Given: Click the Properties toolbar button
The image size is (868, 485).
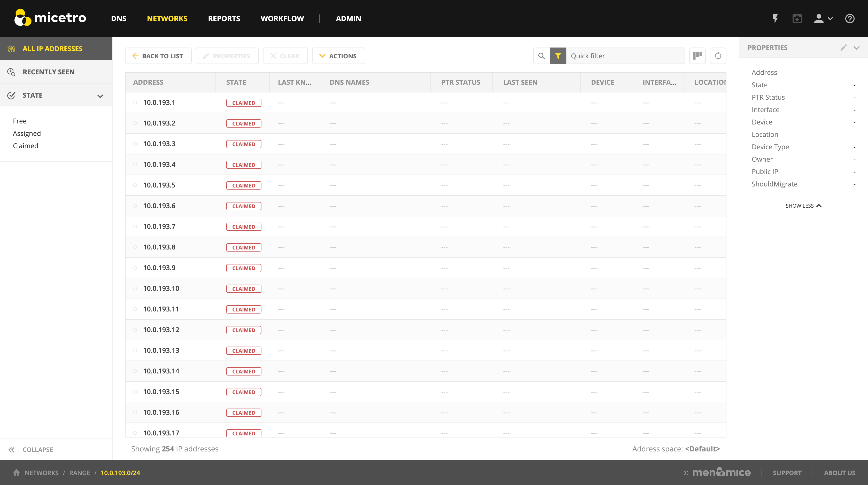Looking at the screenshot, I should point(227,56).
